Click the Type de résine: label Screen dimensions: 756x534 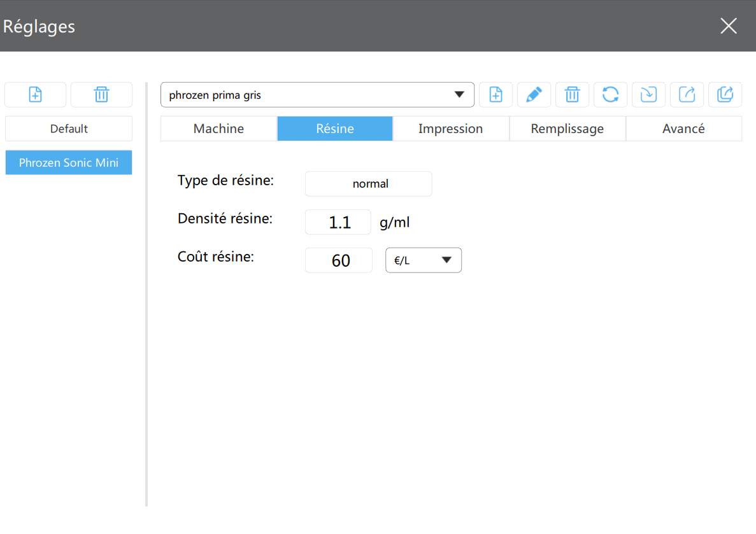pos(225,180)
